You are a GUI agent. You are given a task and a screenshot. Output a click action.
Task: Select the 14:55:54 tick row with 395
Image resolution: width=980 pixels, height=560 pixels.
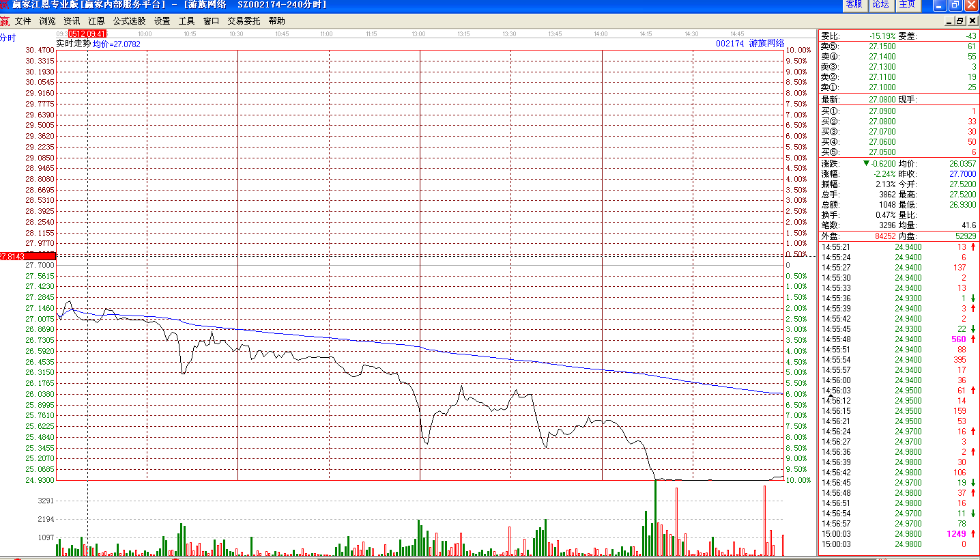899,360
